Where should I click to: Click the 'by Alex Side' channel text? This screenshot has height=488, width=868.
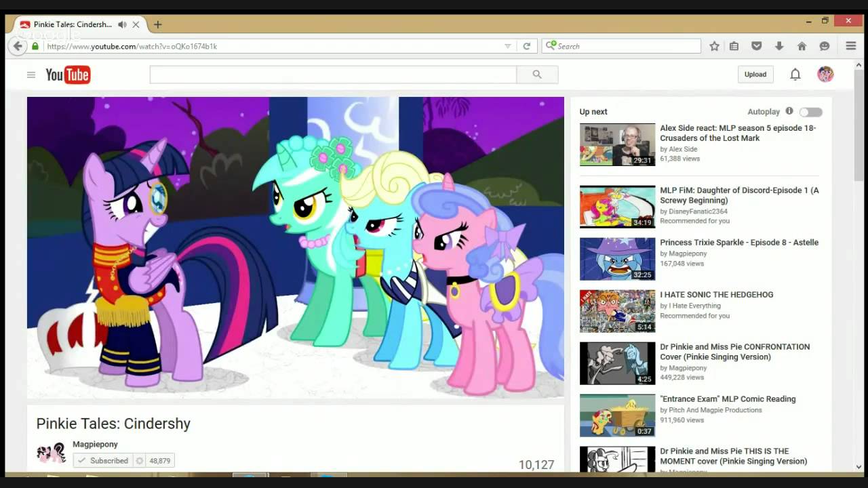[x=678, y=149]
